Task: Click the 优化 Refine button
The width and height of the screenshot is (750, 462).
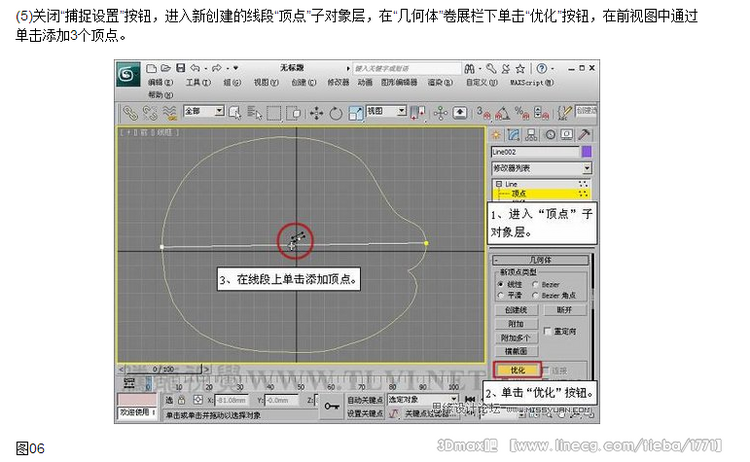Action: 517,370
